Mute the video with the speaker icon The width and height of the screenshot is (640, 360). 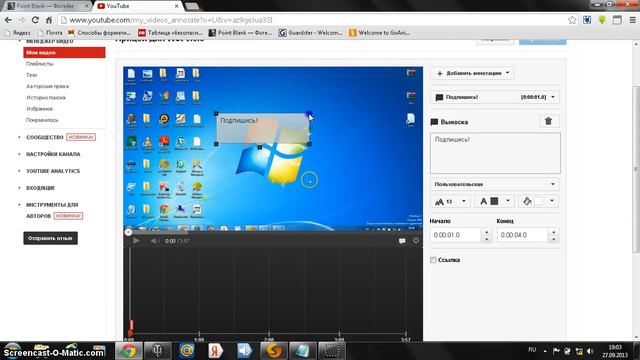pos(155,241)
